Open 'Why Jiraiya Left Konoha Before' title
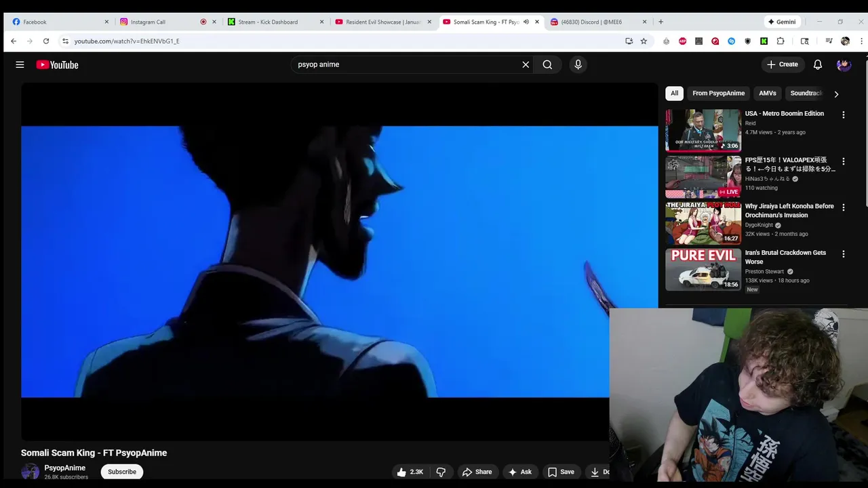868x488 pixels. [789, 211]
